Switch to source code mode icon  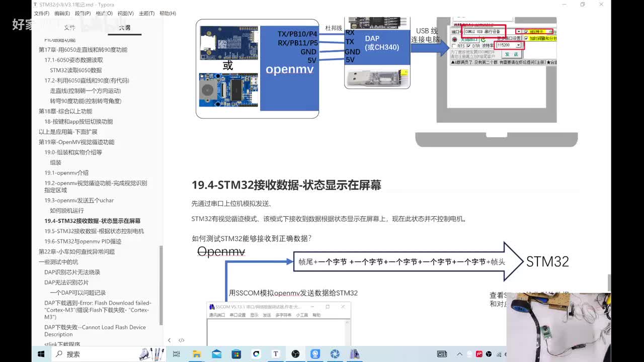click(182, 340)
